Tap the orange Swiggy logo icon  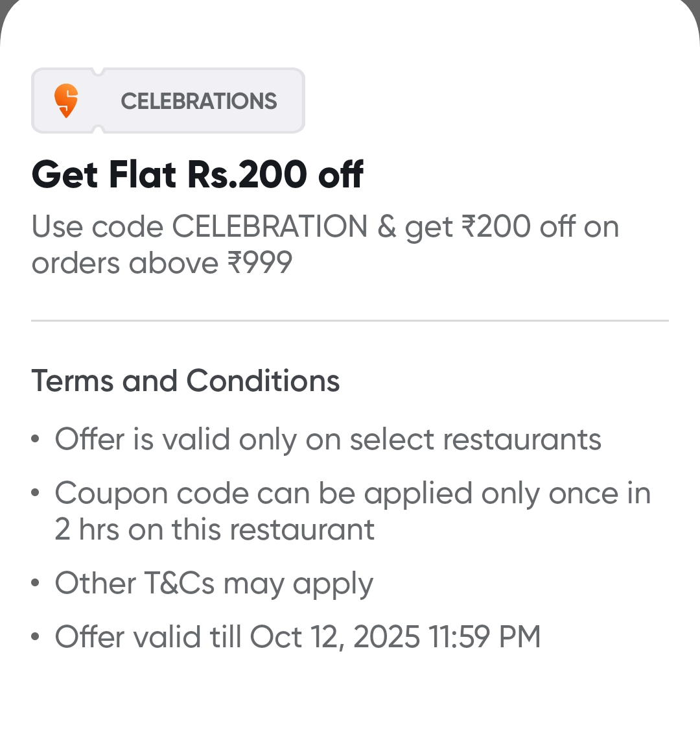pos(66,101)
